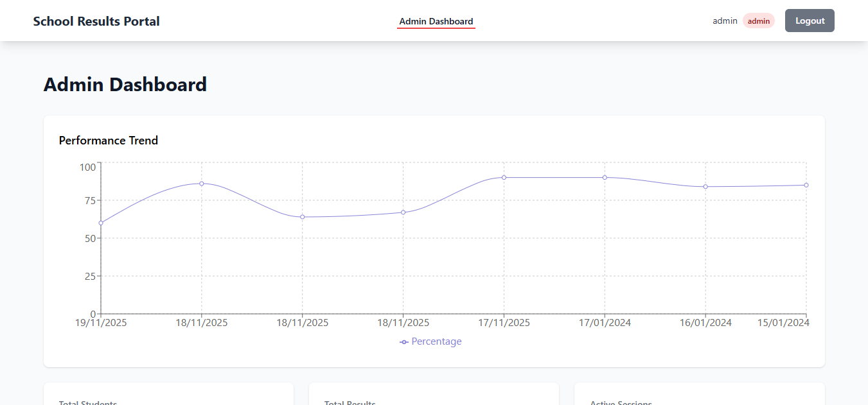Open the Active Sessions stat card
This screenshot has height=405, width=868.
click(x=700, y=394)
